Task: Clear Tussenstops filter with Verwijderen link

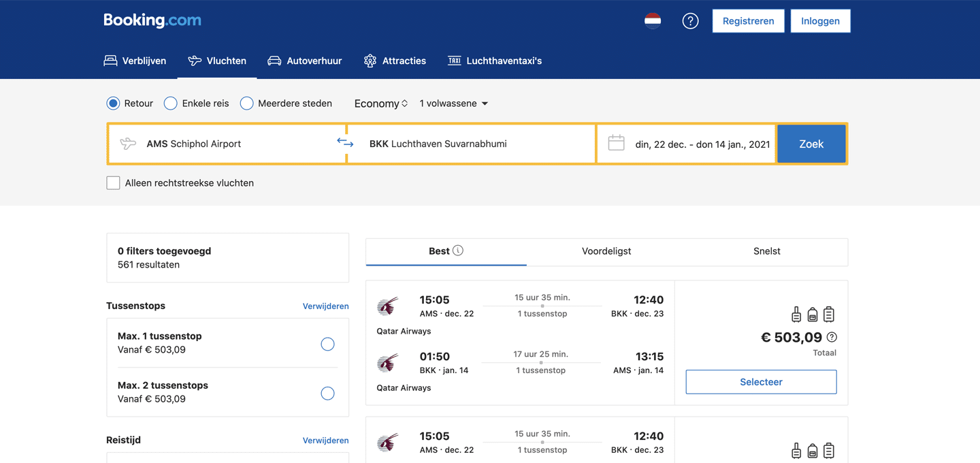Action: pos(325,306)
